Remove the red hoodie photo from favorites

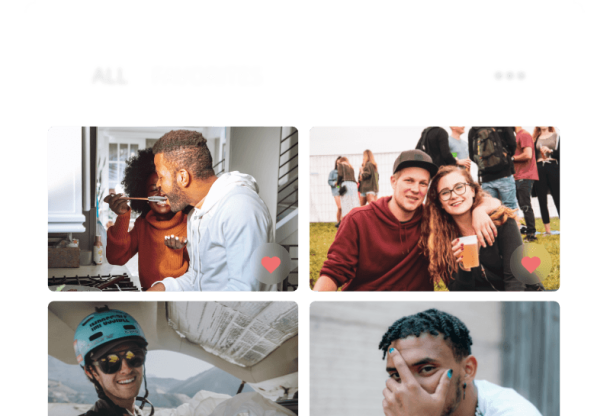click(531, 264)
